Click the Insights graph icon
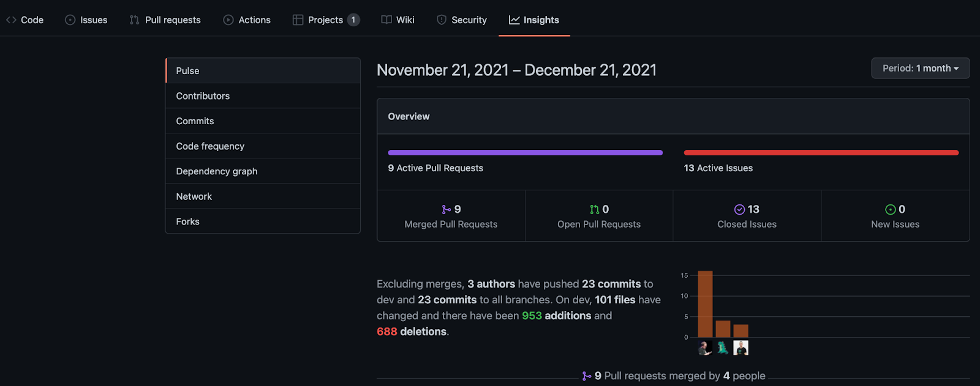The image size is (980, 386). coord(514,20)
